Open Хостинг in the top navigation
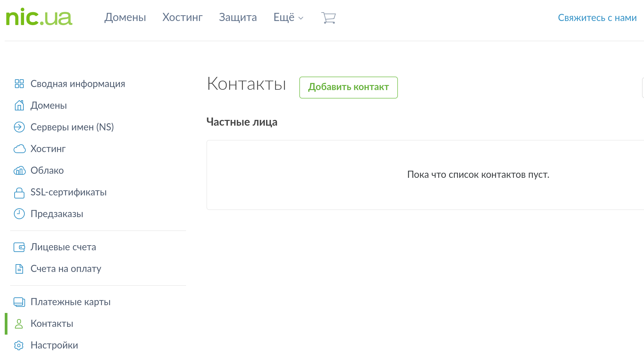The width and height of the screenshot is (644, 359). pyautogui.click(x=182, y=17)
